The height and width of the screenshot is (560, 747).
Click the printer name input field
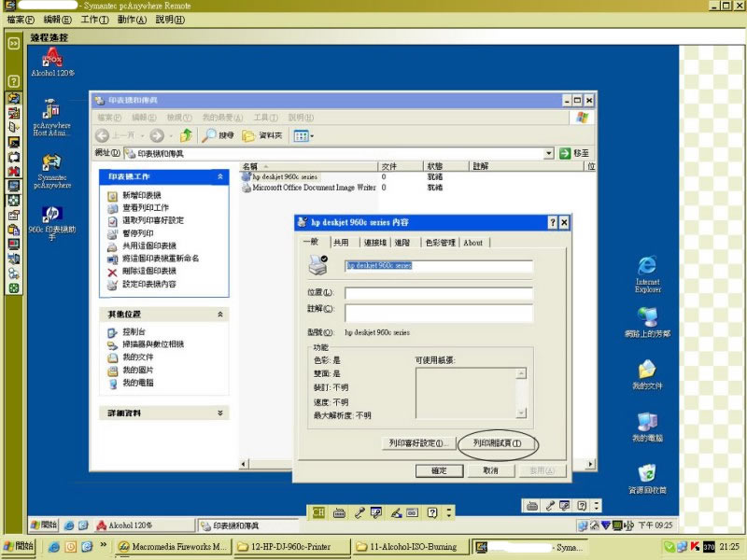pos(438,266)
